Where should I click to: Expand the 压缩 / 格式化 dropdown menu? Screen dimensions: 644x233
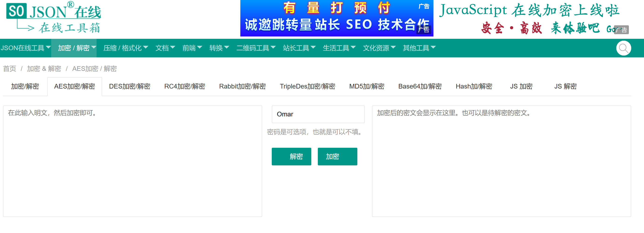pyautogui.click(x=125, y=48)
